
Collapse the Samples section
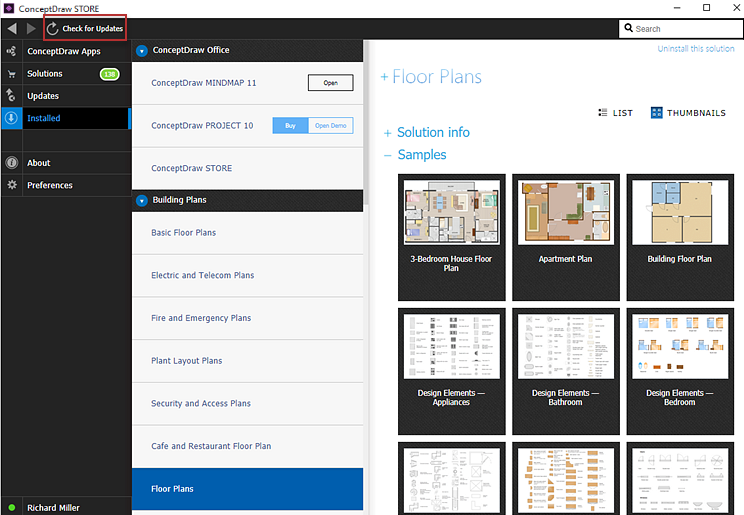(x=415, y=155)
